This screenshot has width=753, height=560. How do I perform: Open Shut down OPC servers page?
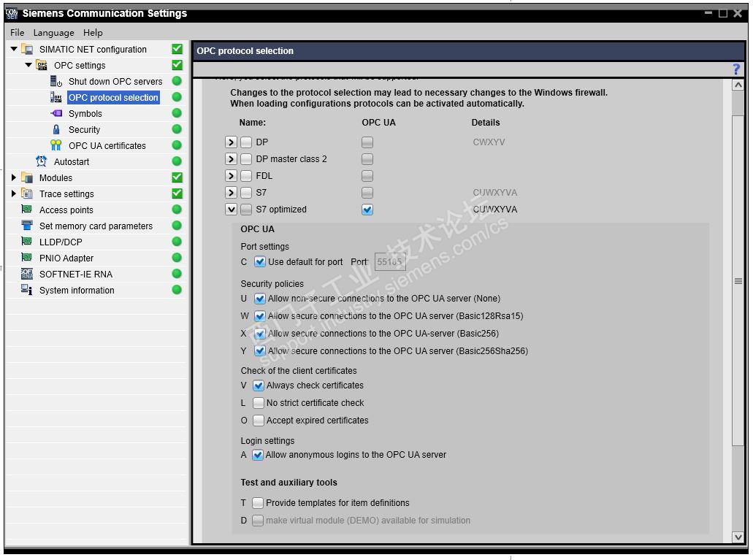click(115, 82)
